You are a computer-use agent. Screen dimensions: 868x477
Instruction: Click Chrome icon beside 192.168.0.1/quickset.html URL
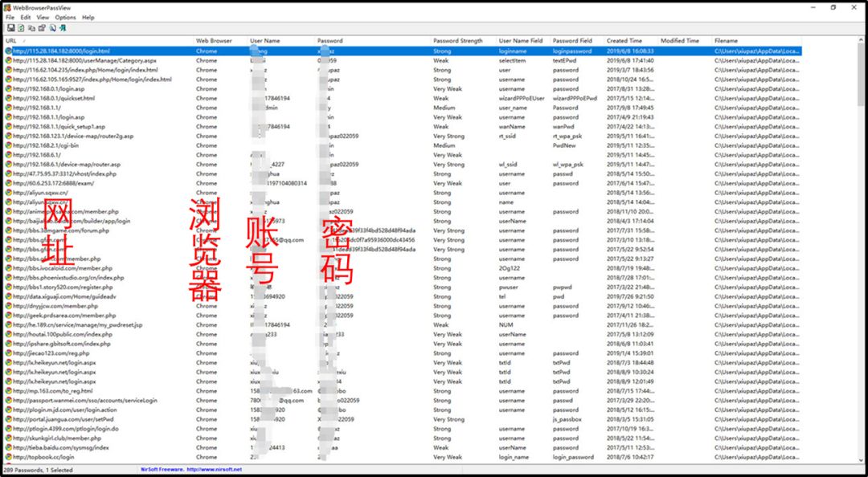(x=8, y=98)
